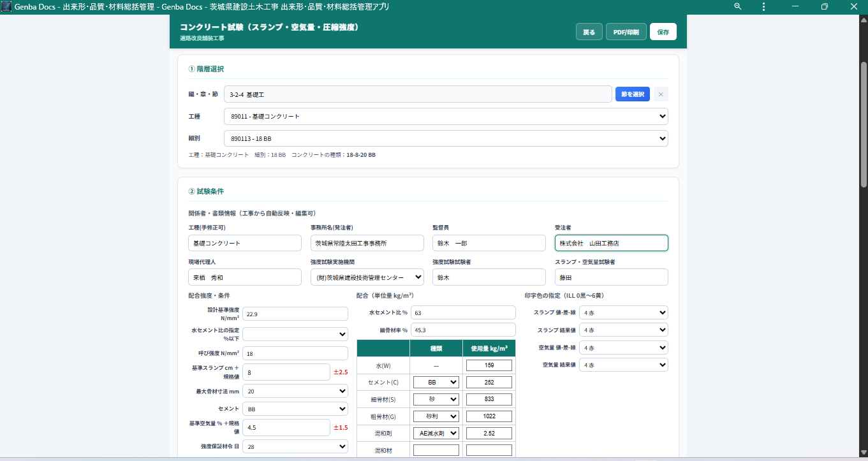Click the 細骨材率 % field showing 45.3

(x=463, y=330)
